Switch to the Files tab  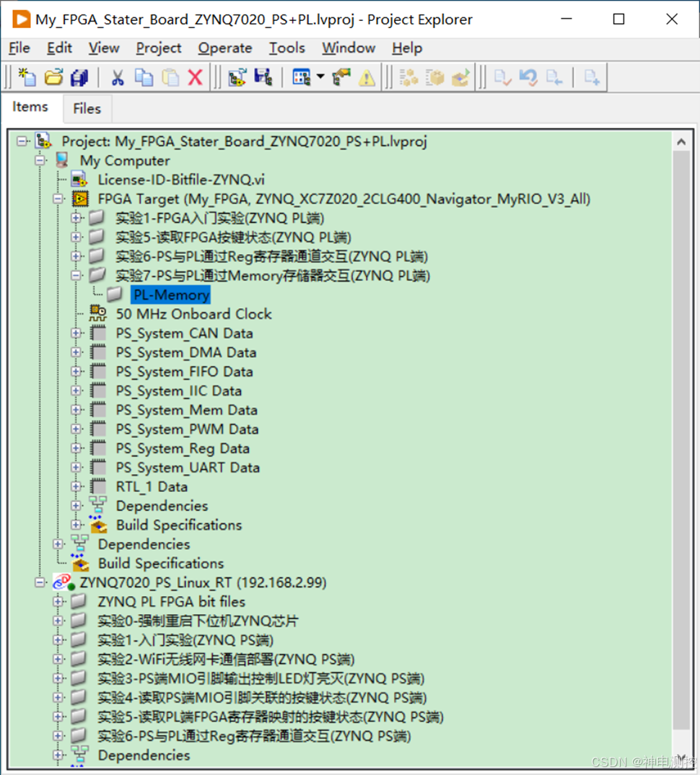pyautogui.click(x=87, y=108)
